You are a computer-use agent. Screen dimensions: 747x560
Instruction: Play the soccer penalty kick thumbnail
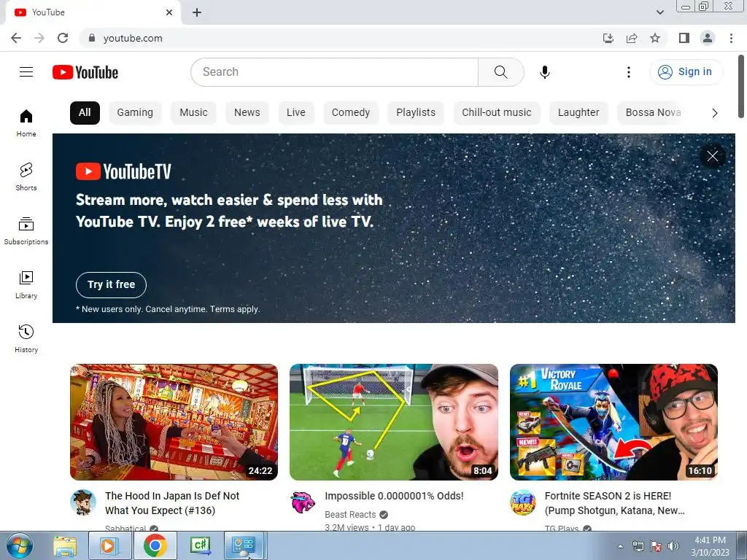coord(394,422)
